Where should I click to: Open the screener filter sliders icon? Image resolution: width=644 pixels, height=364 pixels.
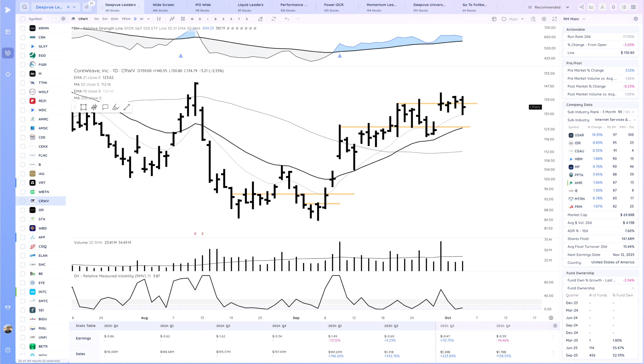coord(87,7)
